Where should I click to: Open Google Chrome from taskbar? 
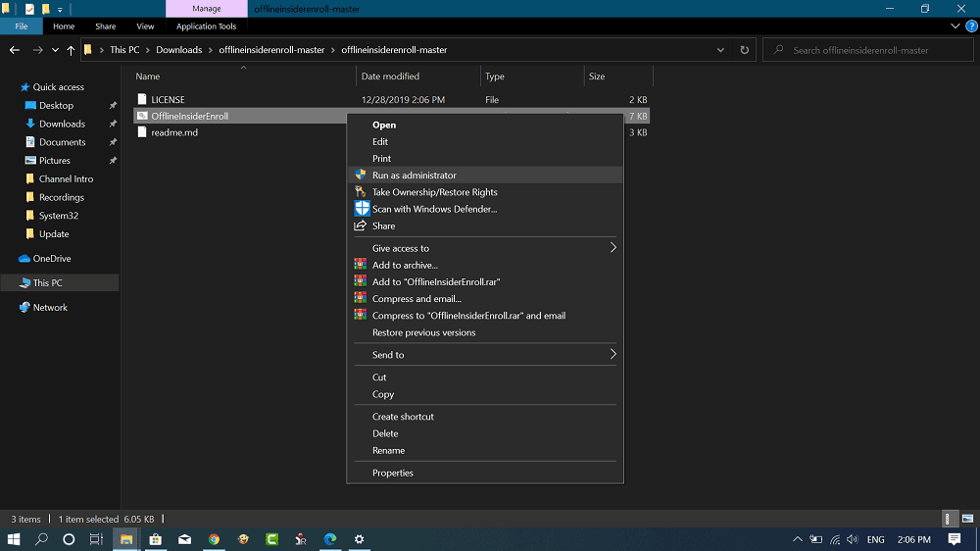coord(214,539)
